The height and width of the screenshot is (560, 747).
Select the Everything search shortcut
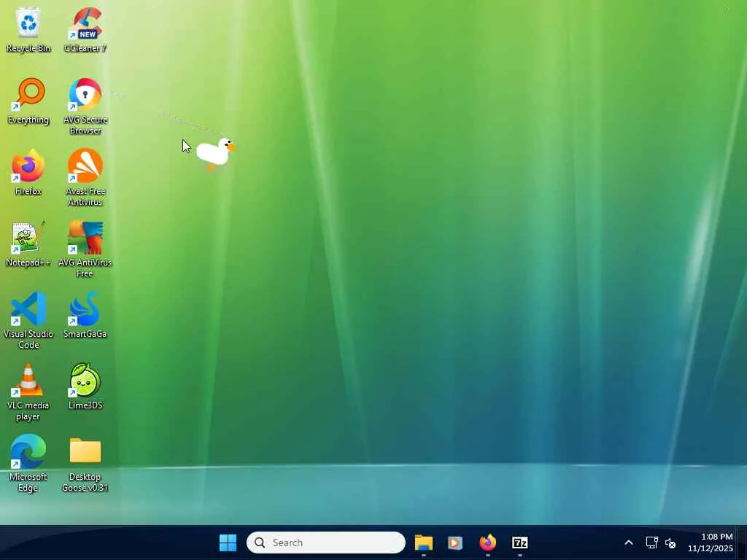[x=28, y=101]
